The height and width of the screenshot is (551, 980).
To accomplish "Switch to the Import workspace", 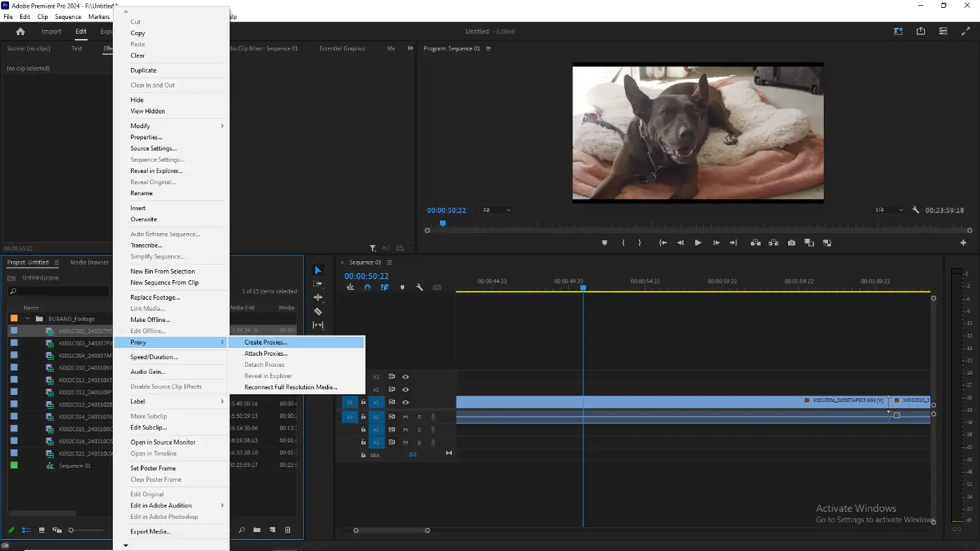I will click(51, 32).
